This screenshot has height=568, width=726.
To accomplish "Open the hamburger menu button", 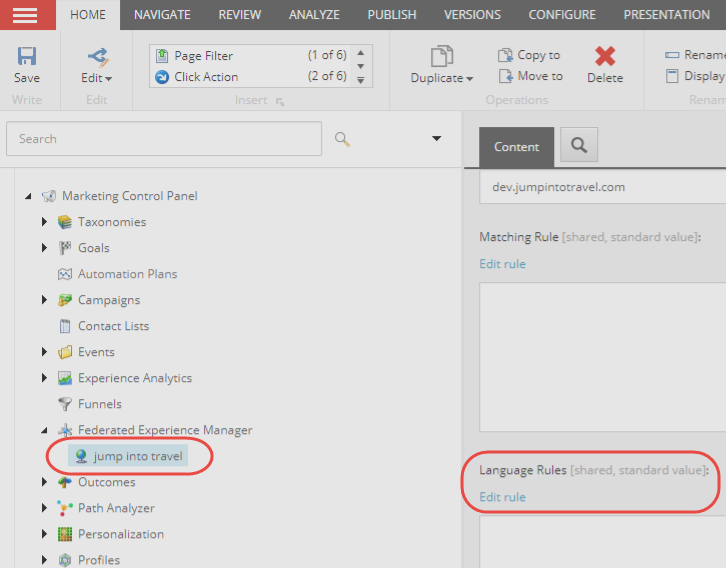I will point(25,15).
